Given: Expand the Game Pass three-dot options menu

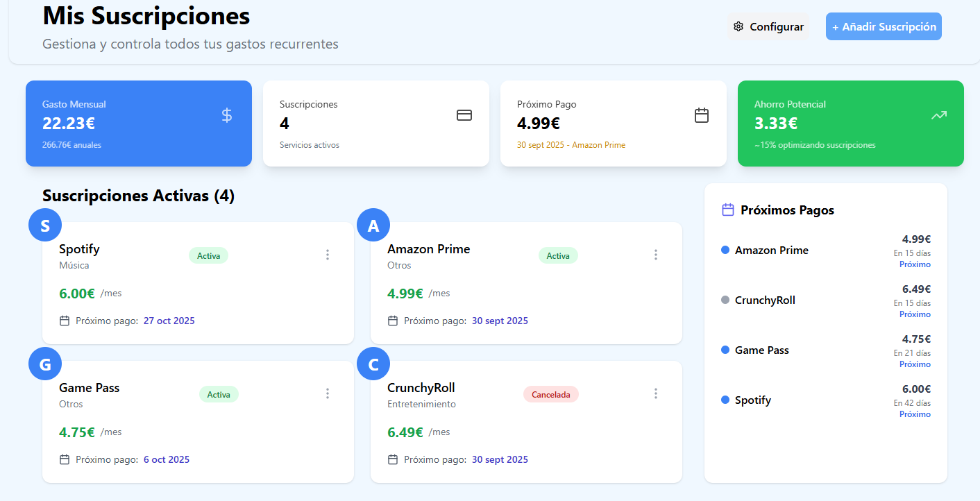Looking at the screenshot, I should (x=328, y=393).
